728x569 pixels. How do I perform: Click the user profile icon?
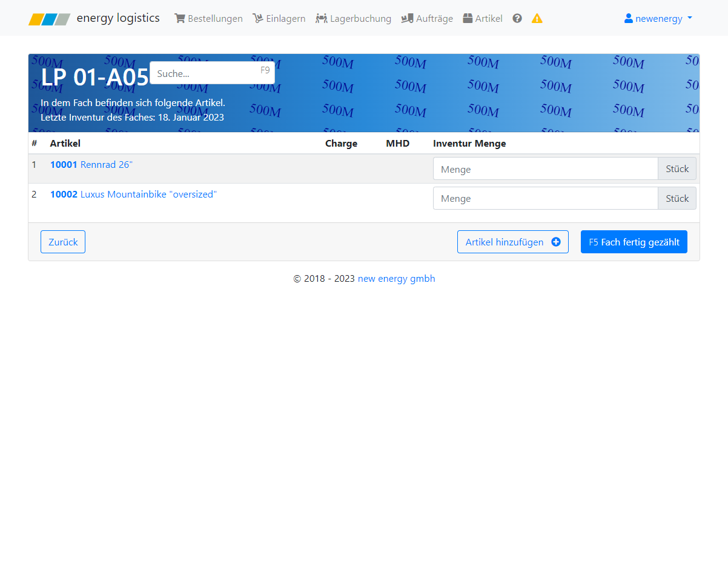click(x=629, y=18)
